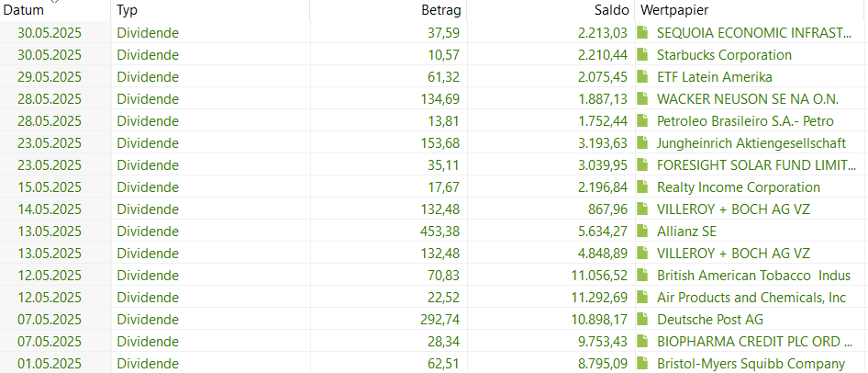Select the Air Products and Chemicals security name
The image size is (868, 373).
point(751,298)
